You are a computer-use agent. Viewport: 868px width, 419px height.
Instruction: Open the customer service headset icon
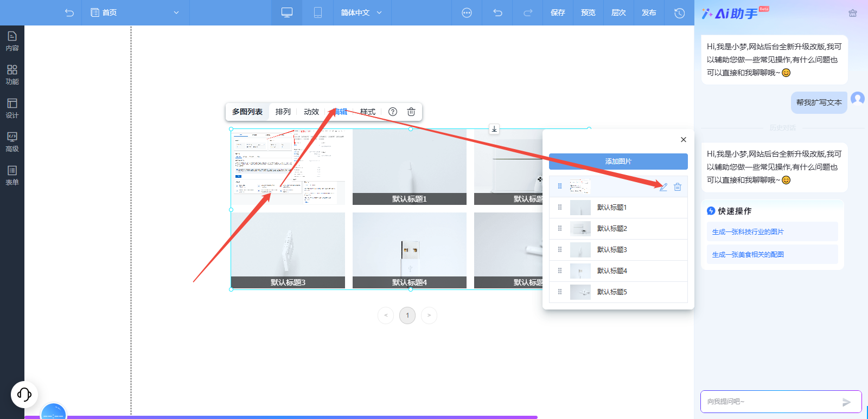pos(24,394)
